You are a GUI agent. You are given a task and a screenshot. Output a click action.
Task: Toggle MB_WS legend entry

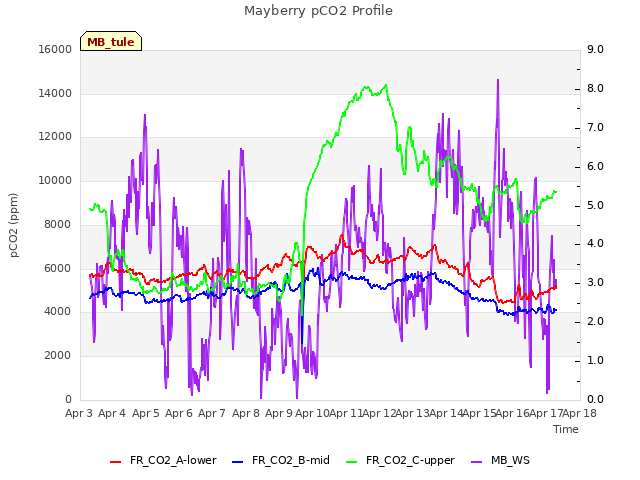(x=500, y=460)
